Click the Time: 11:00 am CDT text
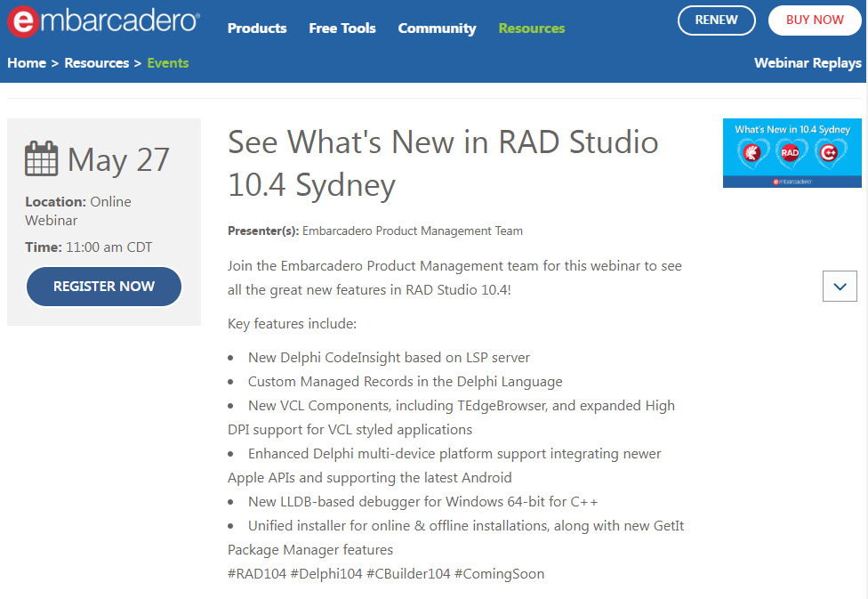868x599 pixels. (x=89, y=247)
